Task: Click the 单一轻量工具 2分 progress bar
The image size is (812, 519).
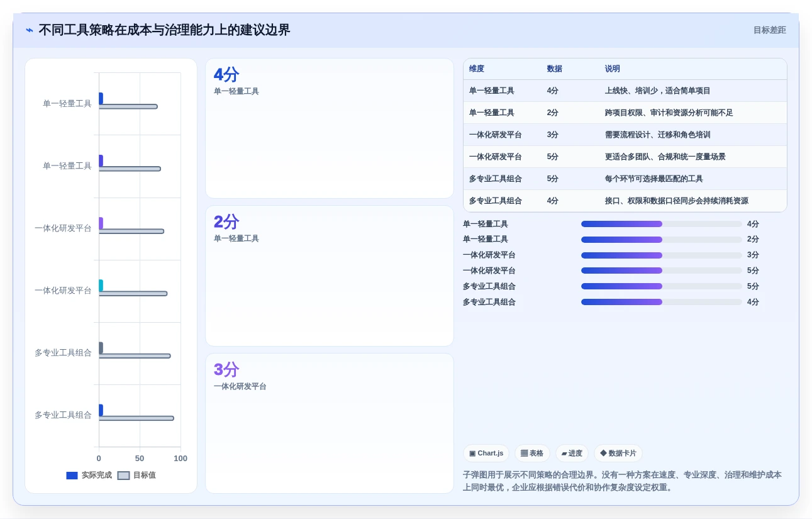Action: pos(662,240)
